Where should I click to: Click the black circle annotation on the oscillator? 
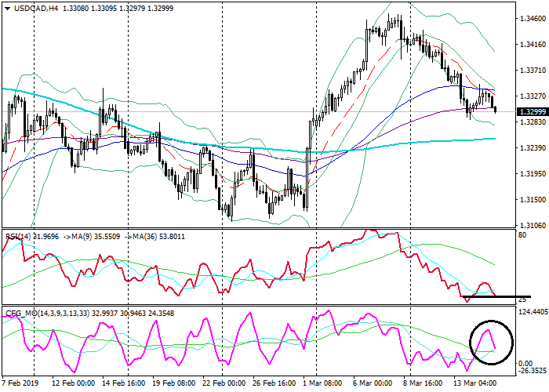(490, 342)
